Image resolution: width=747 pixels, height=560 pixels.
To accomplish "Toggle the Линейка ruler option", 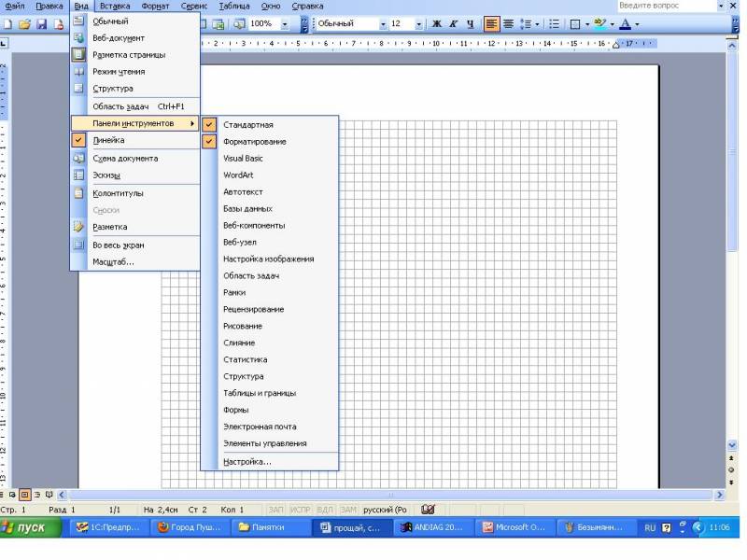I will [x=108, y=141].
